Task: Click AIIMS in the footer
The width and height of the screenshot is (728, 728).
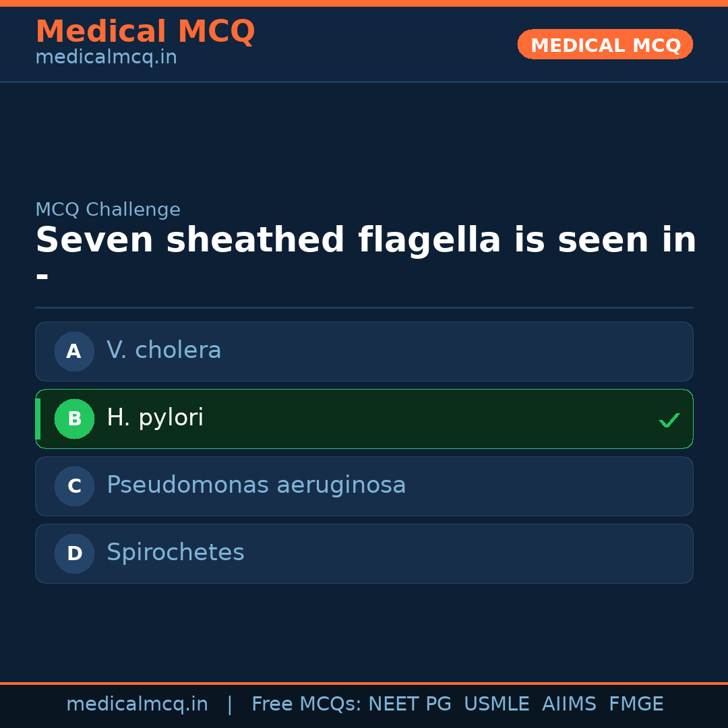Action: coord(569,704)
